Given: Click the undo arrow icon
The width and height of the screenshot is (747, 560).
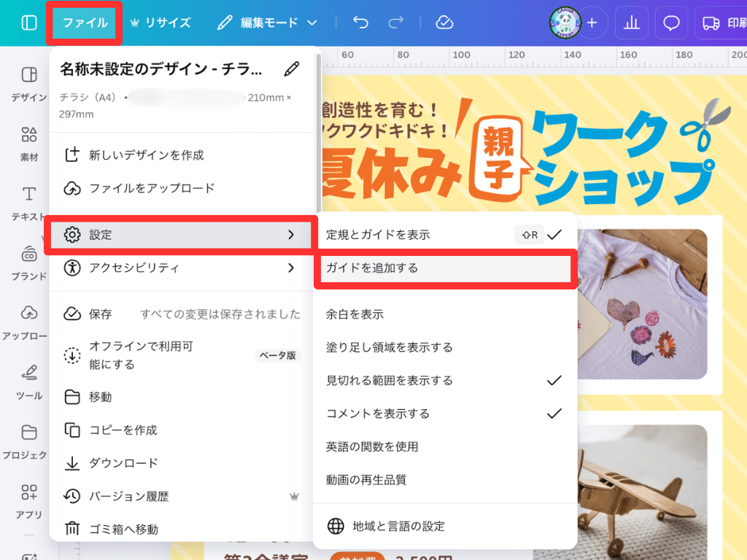Looking at the screenshot, I should [360, 23].
